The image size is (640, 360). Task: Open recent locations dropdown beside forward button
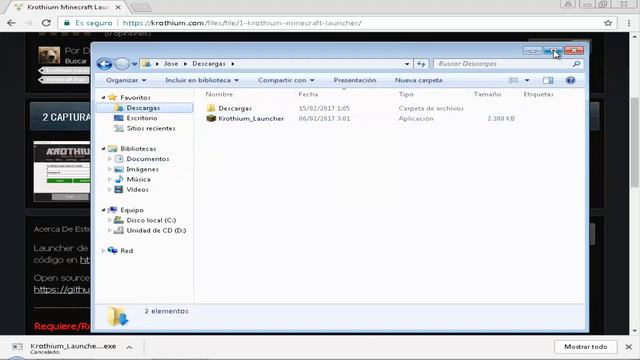click(x=135, y=64)
